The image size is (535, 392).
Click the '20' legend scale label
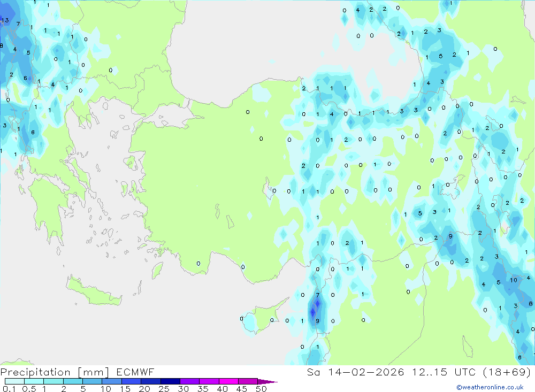coord(144,389)
